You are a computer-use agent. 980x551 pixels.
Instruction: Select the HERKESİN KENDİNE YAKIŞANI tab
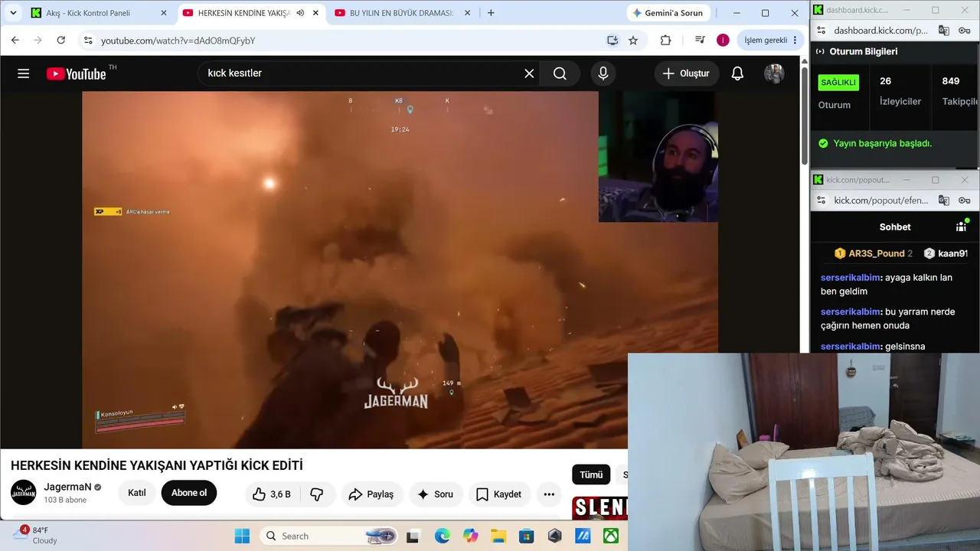(243, 13)
